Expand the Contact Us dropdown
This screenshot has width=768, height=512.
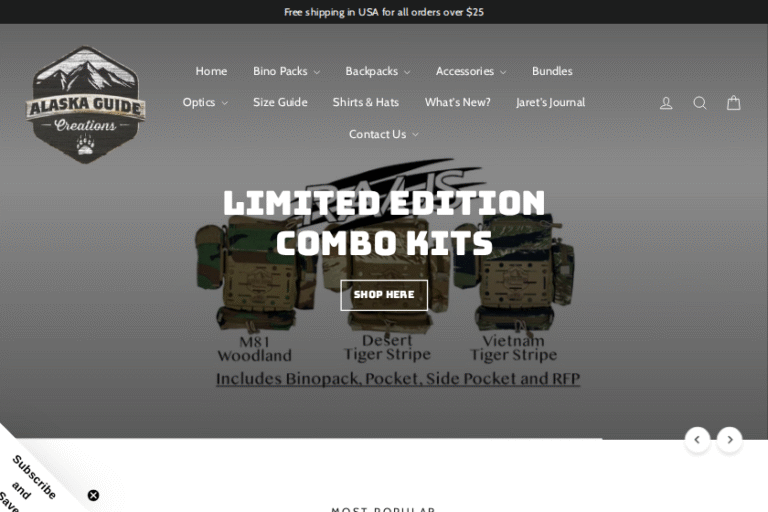click(384, 134)
